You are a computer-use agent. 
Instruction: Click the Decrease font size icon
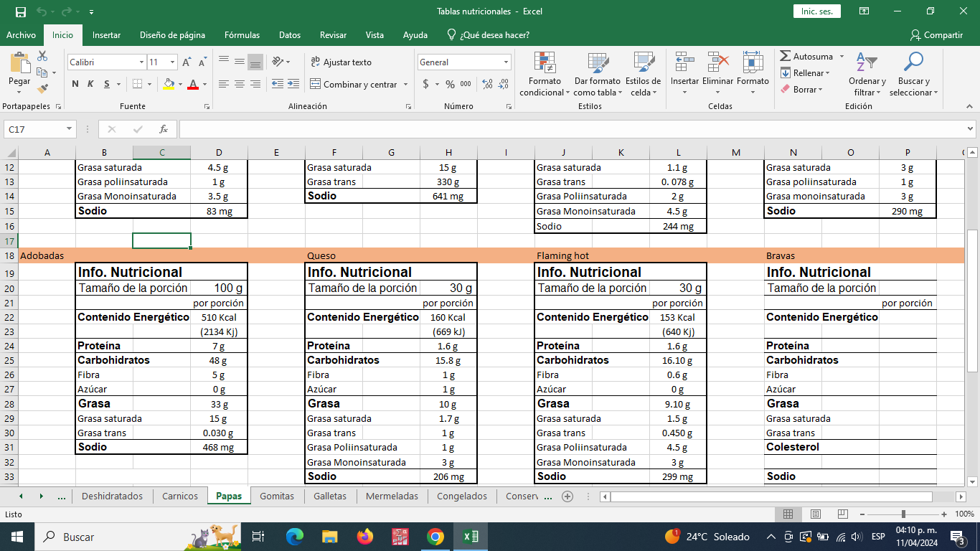[x=202, y=62]
